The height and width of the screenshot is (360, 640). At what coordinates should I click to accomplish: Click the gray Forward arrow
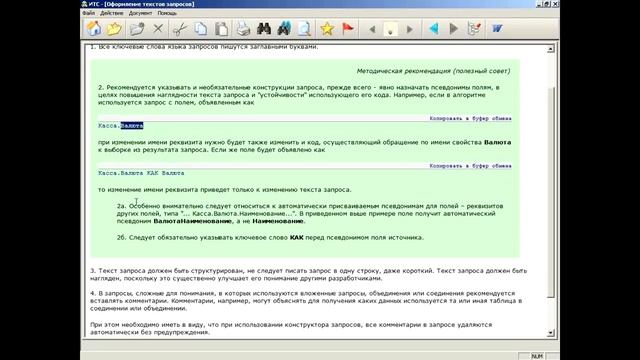453,29
